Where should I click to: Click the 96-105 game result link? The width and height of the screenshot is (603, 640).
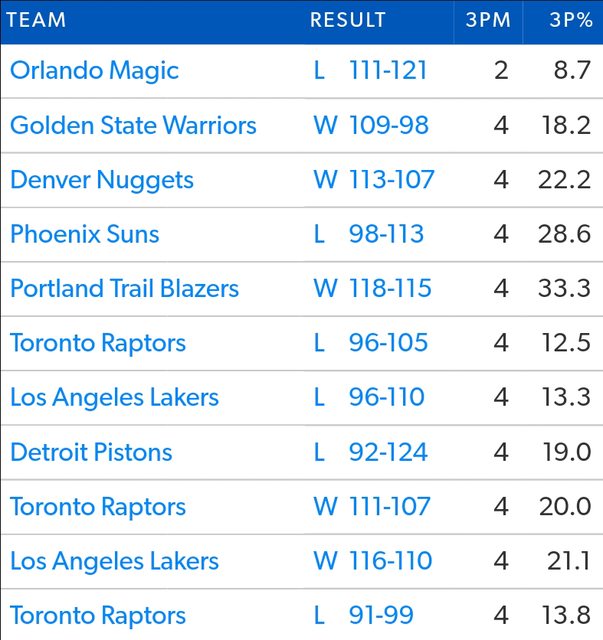click(x=388, y=343)
